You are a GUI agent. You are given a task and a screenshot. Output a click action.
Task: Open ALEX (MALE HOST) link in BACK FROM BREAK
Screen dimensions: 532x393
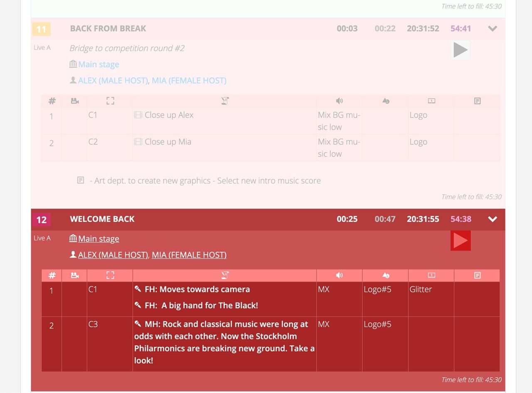point(113,81)
